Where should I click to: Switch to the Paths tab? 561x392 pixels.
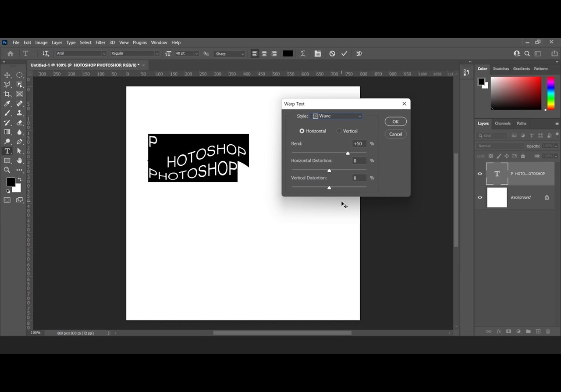tap(522, 124)
